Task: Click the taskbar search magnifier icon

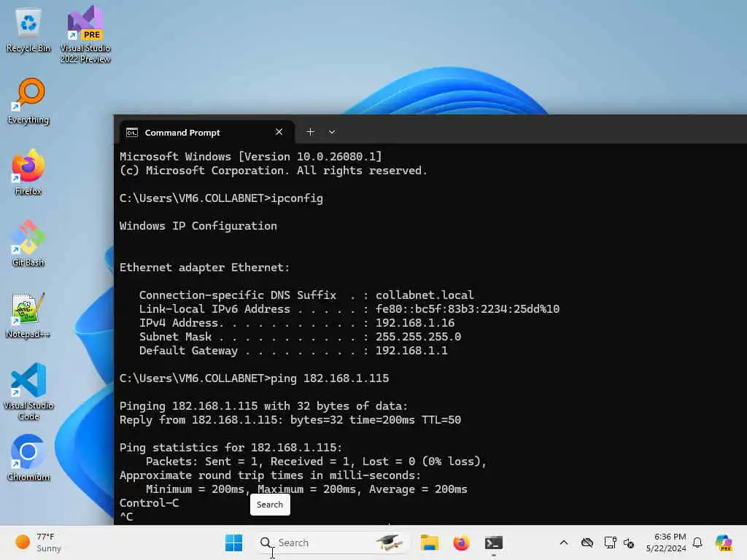Action: (x=266, y=542)
